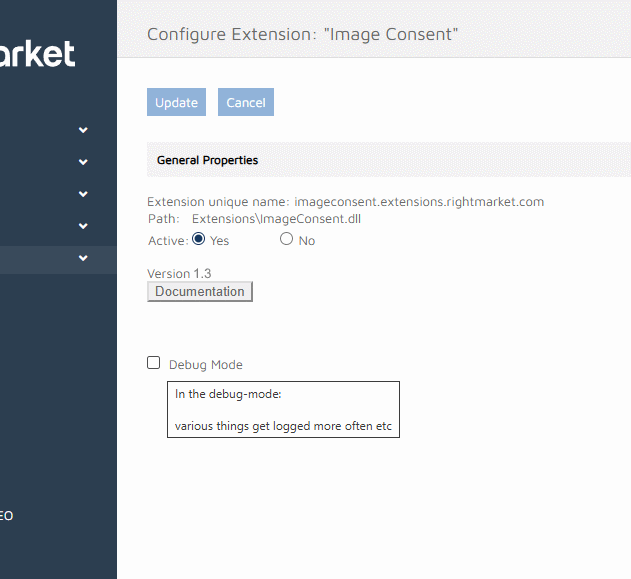The image size is (631, 579).
Task: Click the Version 1.3 label
Action: coord(179,273)
